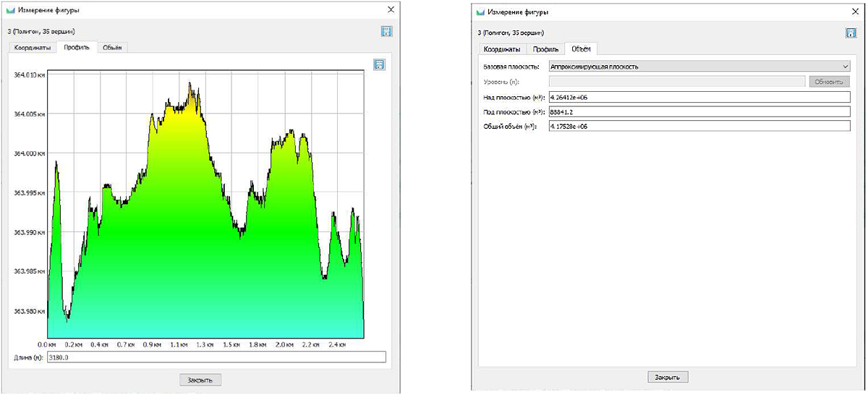The image size is (868, 395).
Task: Click '3 (Полигон, 35 вершин)' text in left window
Action: point(41,31)
